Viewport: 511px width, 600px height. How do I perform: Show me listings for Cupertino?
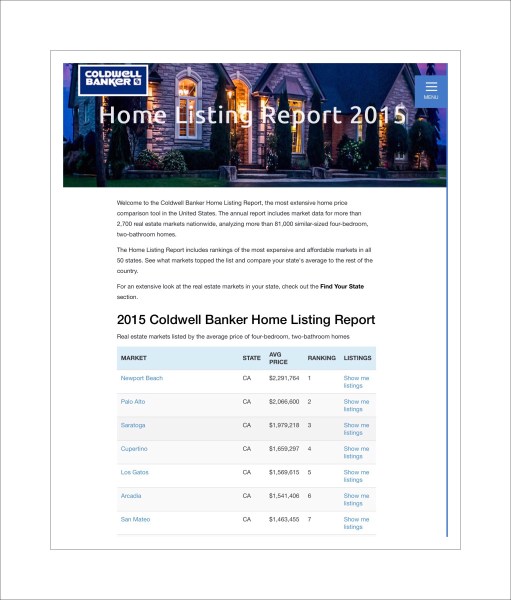tap(356, 452)
